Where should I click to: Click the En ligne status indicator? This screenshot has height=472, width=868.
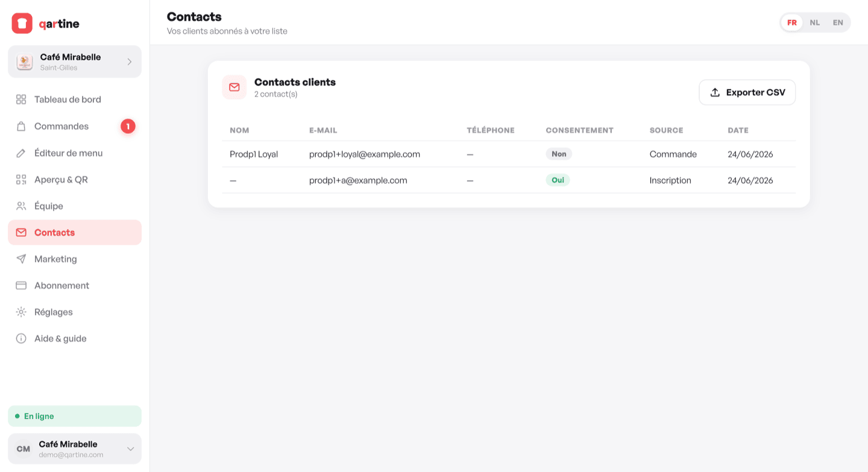(x=75, y=416)
